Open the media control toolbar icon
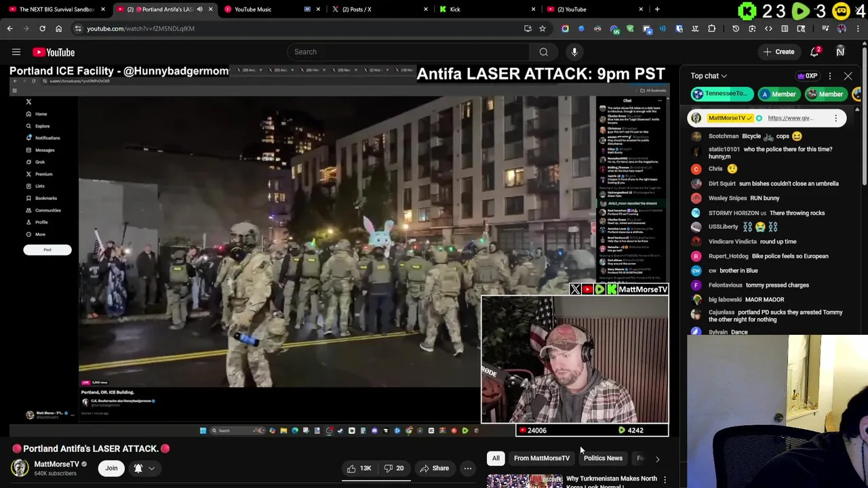 pos(825,28)
